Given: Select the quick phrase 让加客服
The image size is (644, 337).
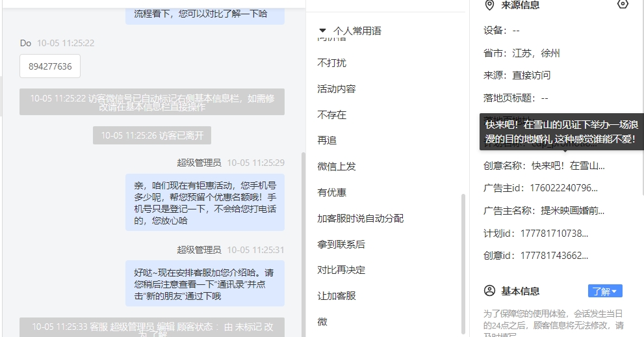Looking at the screenshot, I should tap(337, 296).
